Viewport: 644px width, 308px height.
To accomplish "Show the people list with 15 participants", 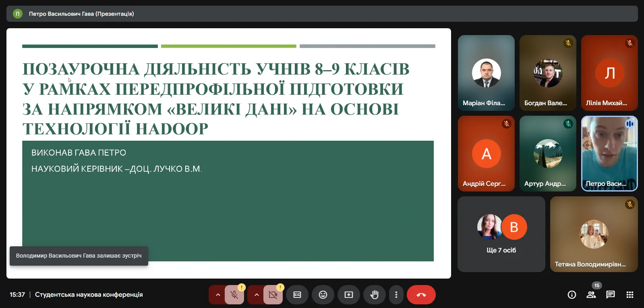I will tap(591, 295).
